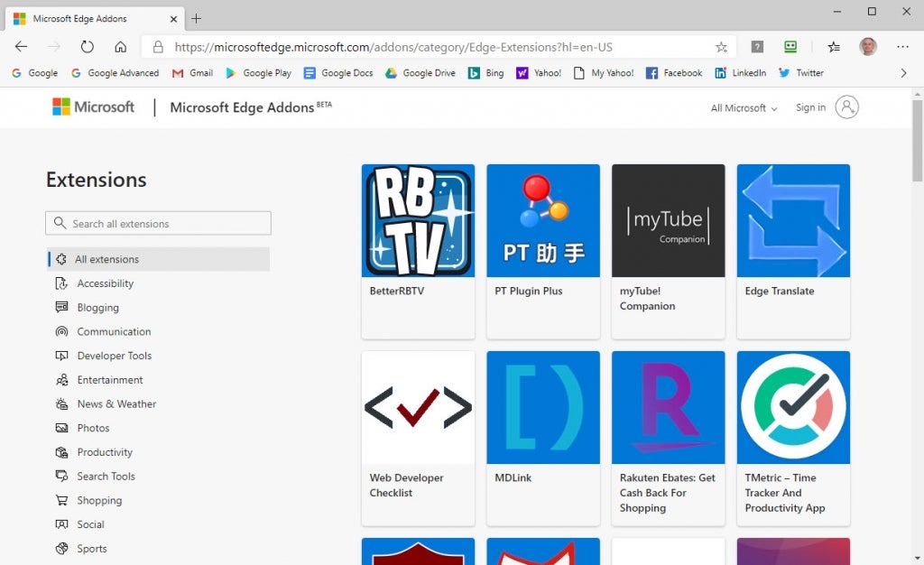Image resolution: width=924 pixels, height=565 pixels.
Task: Expand the All Microsoft dropdown
Action: click(744, 108)
